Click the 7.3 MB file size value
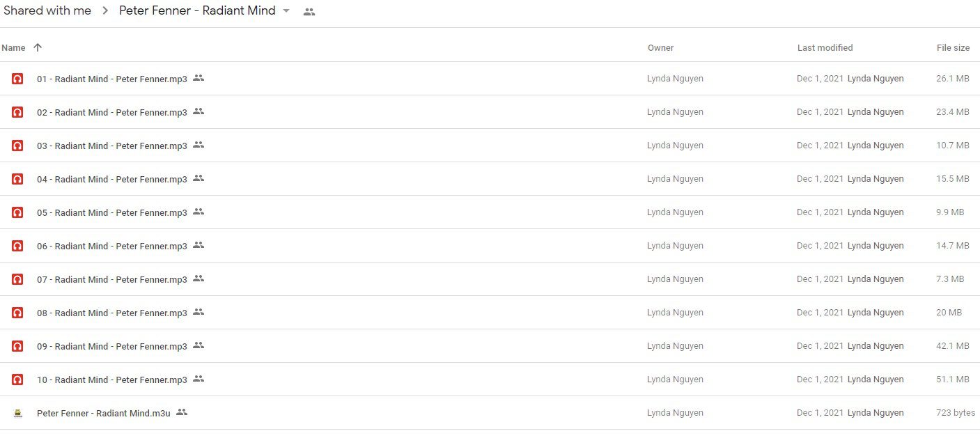Screen dimensions: 980x438 click(950, 279)
